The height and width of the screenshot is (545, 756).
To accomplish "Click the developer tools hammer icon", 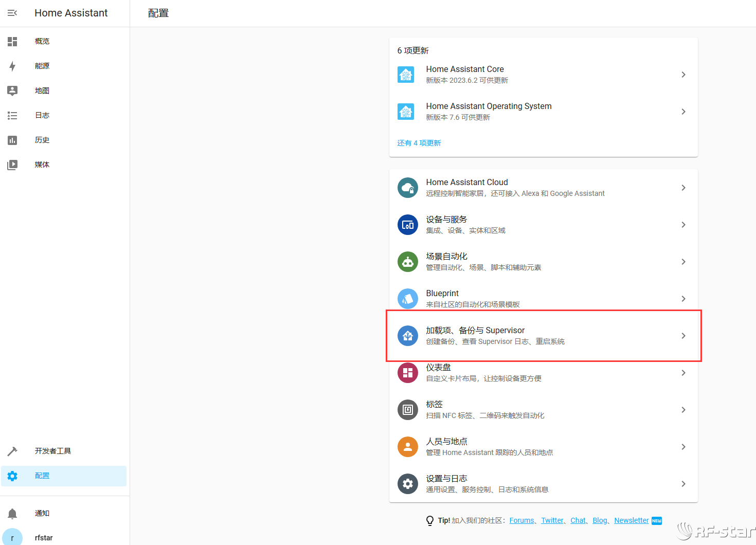I will (12, 451).
